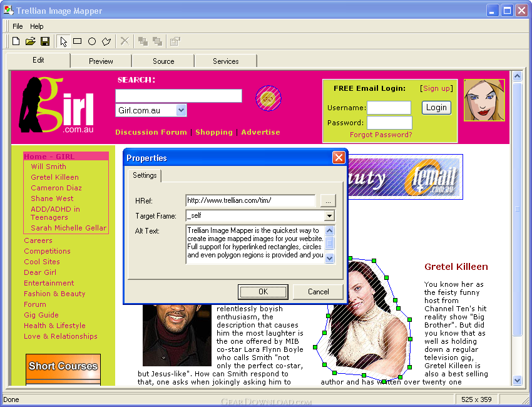Click the HRef input field
The height and width of the screenshot is (407, 532).
pos(250,200)
